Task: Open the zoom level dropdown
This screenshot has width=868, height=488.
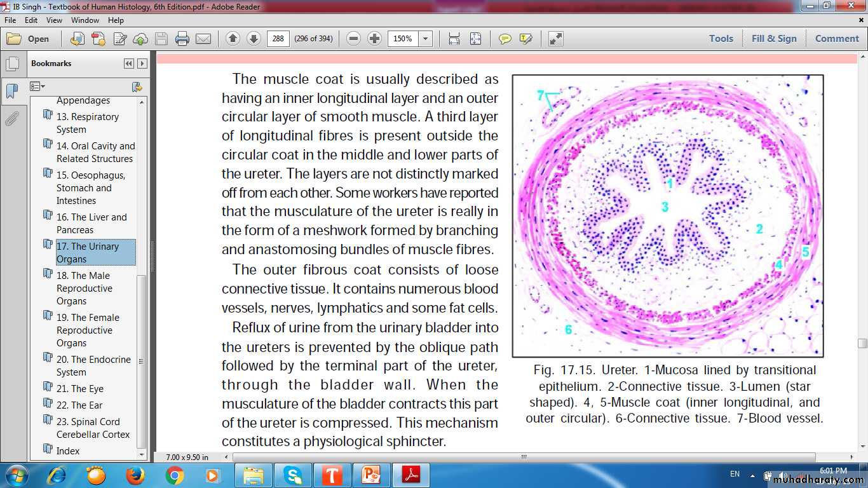Action: click(425, 39)
